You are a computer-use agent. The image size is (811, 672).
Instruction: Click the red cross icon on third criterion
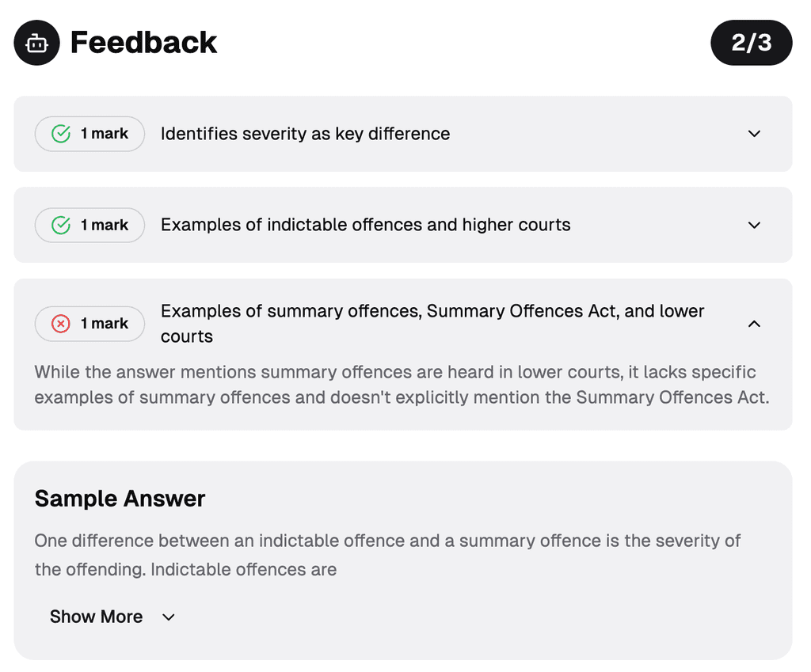pos(59,324)
